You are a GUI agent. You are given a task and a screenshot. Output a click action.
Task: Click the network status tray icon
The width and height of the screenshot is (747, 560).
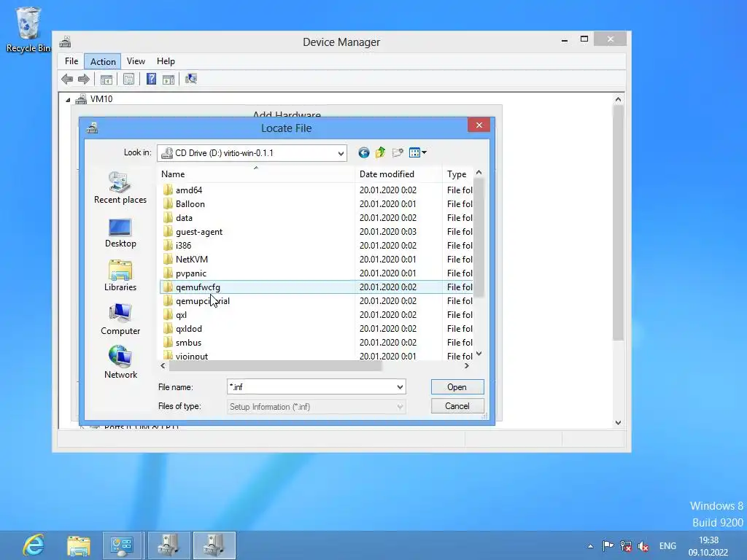626,545
